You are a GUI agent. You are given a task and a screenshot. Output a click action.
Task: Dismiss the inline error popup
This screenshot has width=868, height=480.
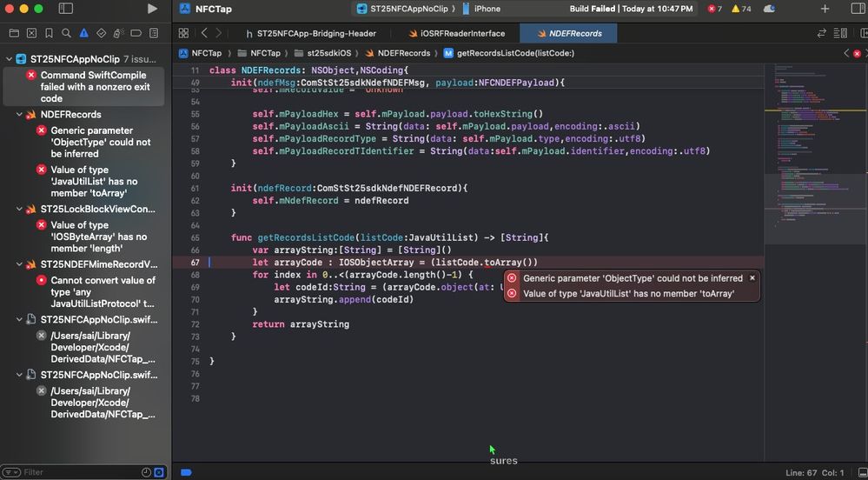[752, 278]
